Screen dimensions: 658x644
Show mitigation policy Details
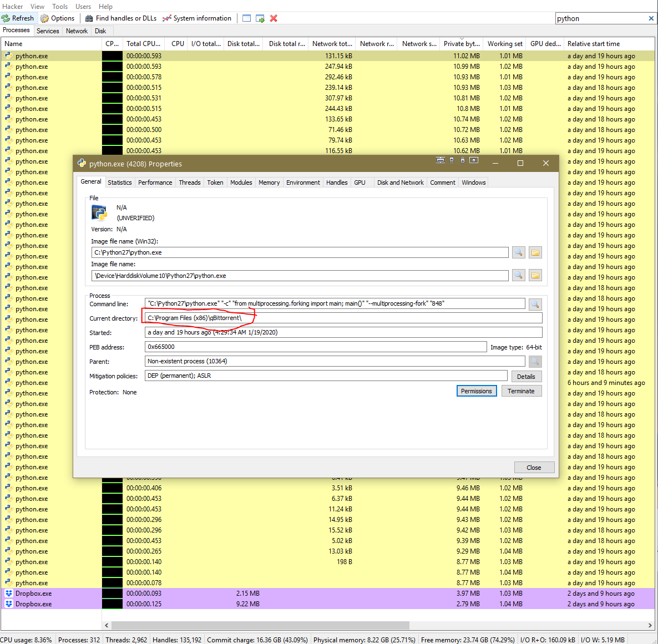click(525, 376)
